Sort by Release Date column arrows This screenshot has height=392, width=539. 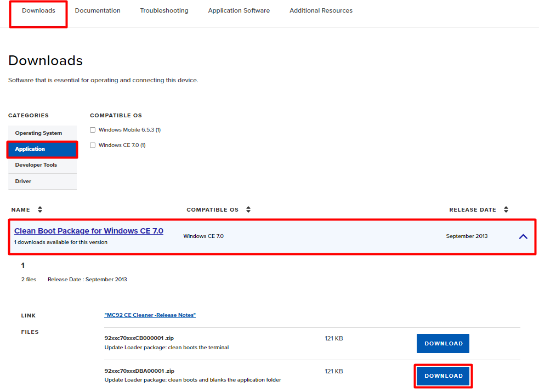pyautogui.click(x=506, y=210)
